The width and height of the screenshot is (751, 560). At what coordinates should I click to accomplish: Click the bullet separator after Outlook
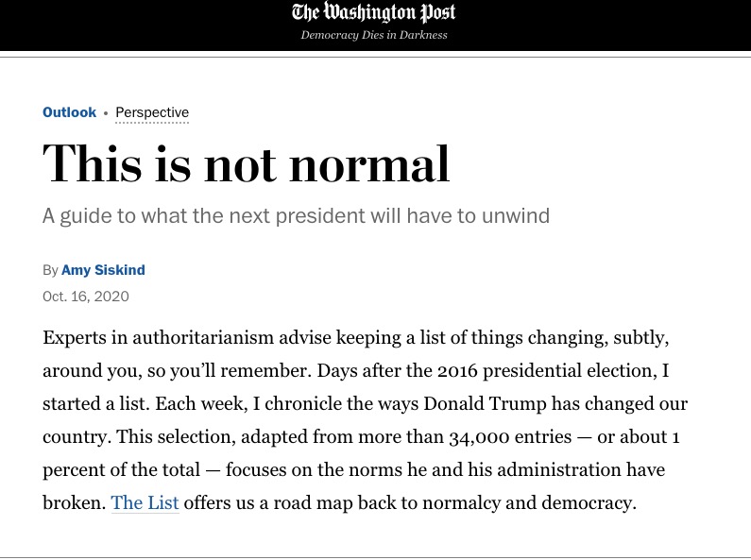pyautogui.click(x=106, y=113)
